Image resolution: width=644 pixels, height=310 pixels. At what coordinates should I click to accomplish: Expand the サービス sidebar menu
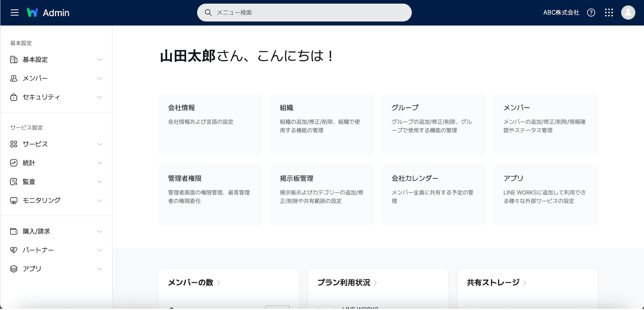tap(99, 144)
